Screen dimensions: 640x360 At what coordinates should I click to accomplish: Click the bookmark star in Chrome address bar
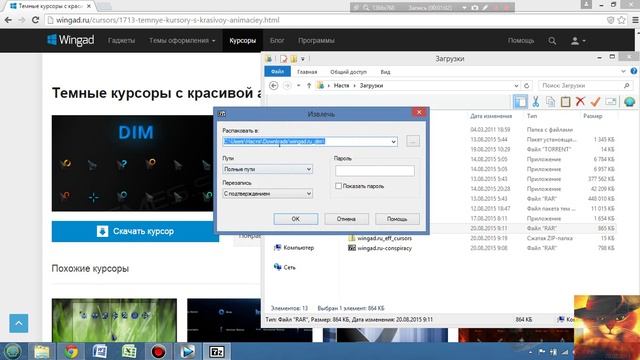click(621, 20)
